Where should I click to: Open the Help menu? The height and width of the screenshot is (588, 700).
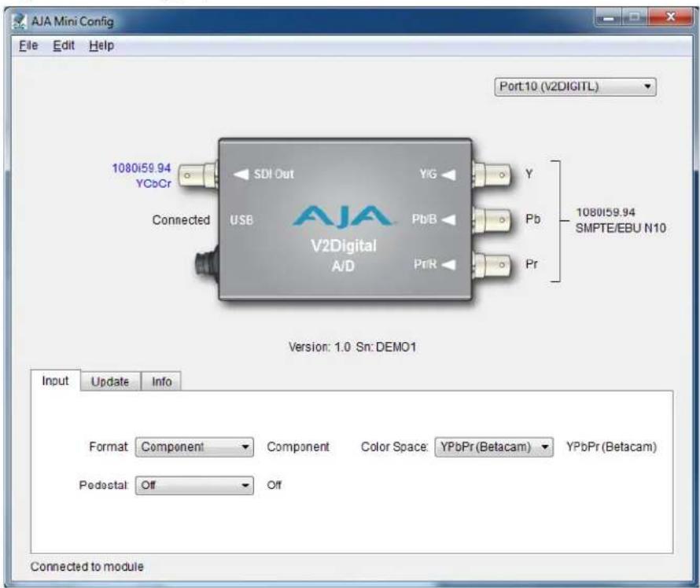(101, 46)
